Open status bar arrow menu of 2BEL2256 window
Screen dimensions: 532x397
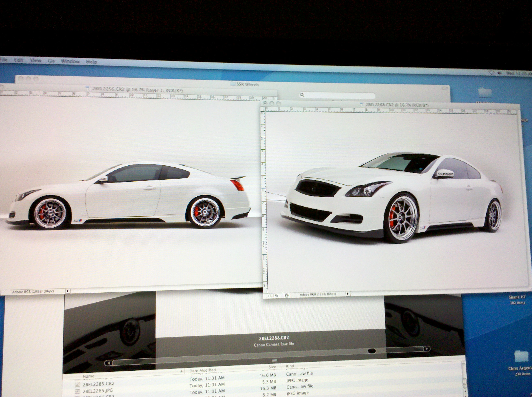click(x=68, y=291)
